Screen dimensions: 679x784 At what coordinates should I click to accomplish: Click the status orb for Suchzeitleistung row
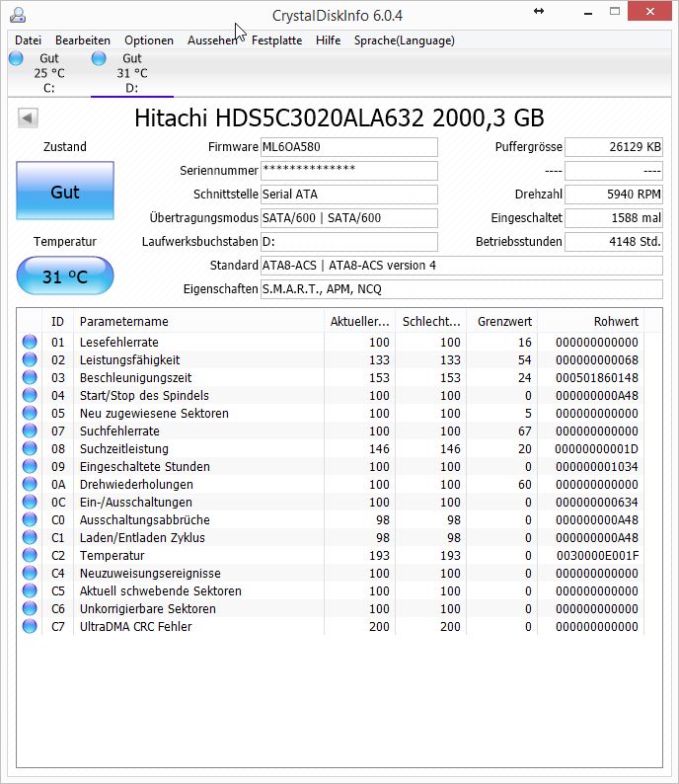30,448
